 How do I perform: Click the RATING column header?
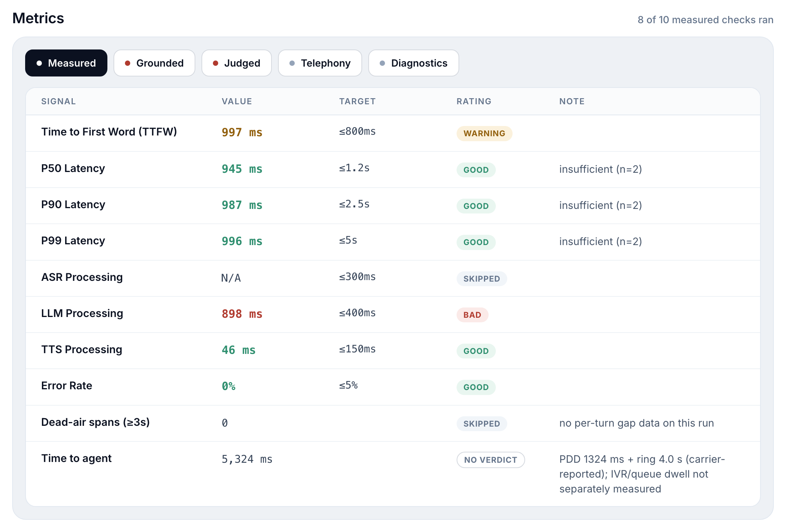pos(474,101)
